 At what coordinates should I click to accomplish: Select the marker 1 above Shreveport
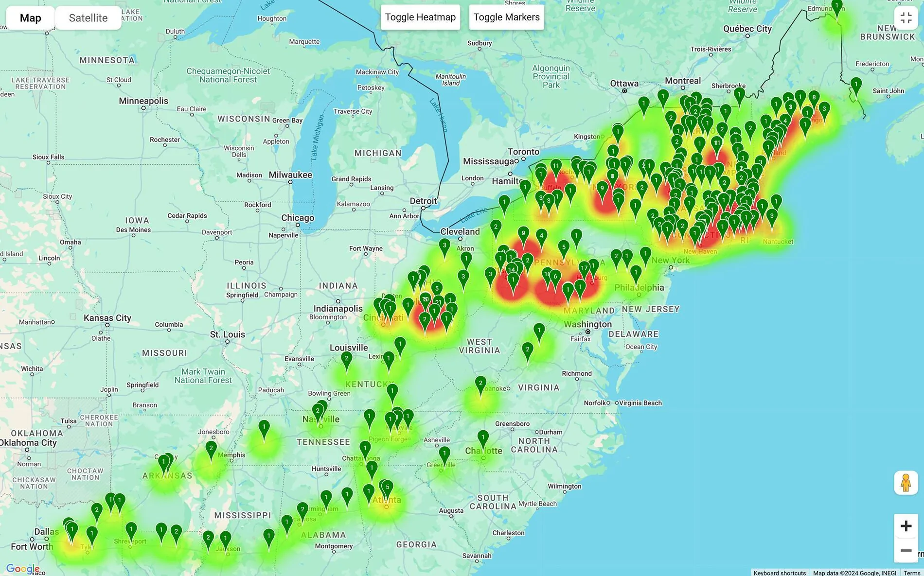coord(131,532)
